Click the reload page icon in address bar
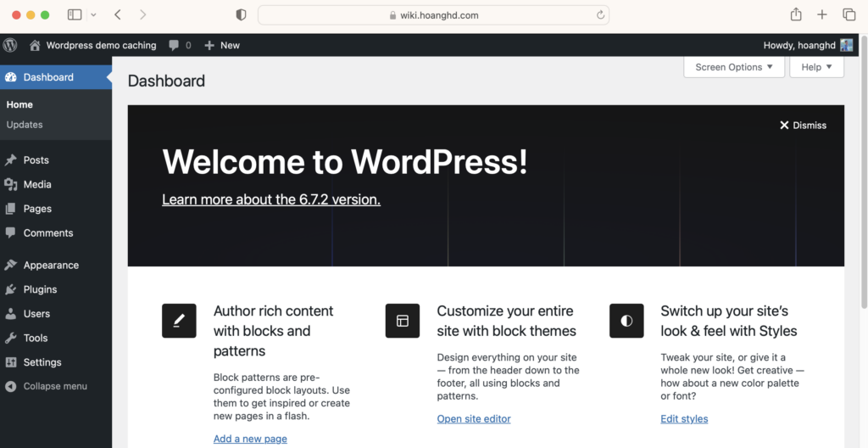Screen dimensions: 868x448 pyautogui.click(x=600, y=15)
